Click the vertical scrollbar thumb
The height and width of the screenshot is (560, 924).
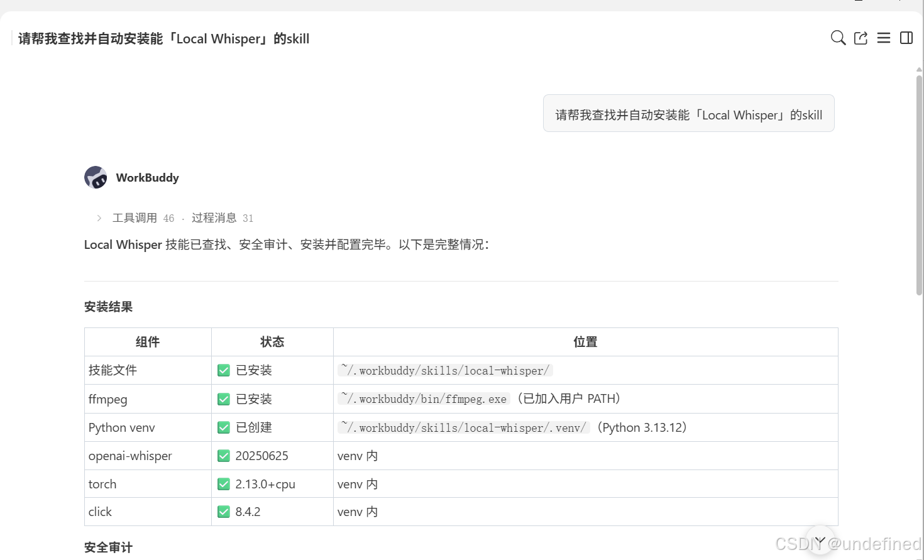919,185
